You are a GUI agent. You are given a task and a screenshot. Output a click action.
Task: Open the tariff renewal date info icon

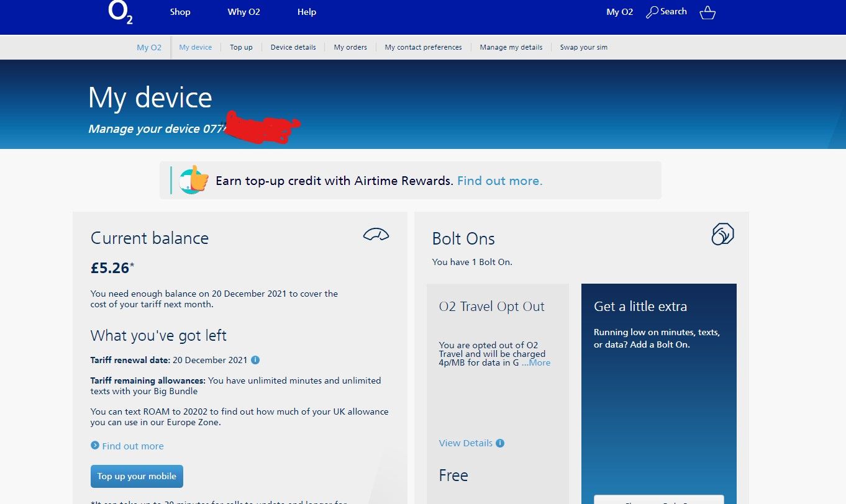[x=255, y=359]
